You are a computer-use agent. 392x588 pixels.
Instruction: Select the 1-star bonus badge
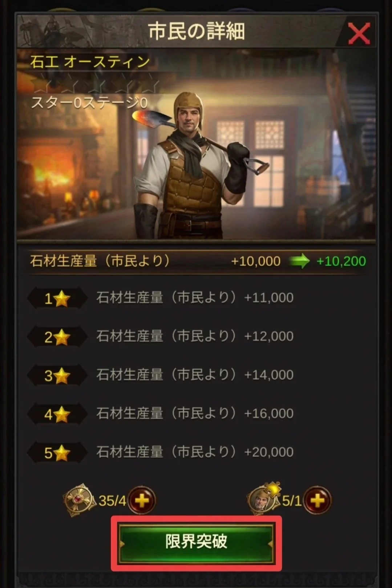click(57, 299)
